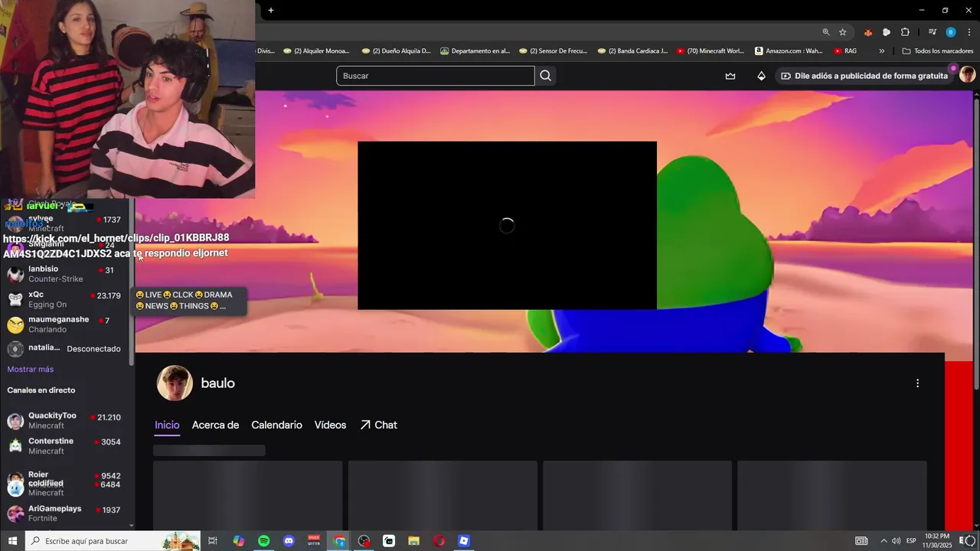
Task: Open the News and interests tray icon
Action: click(x=861, y=541)
